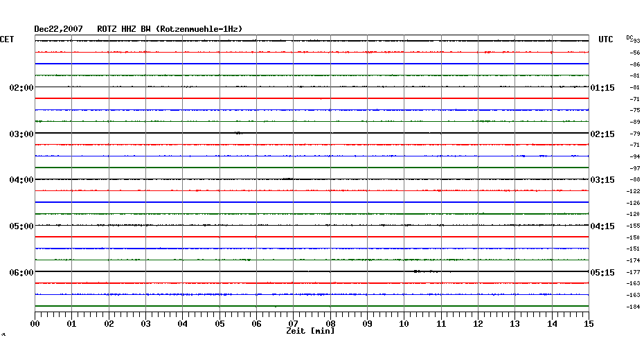Image resolution: width=644 pixels, height=342 pixels.
Task: Pick minute tick label 07
Action: (293, 324)
